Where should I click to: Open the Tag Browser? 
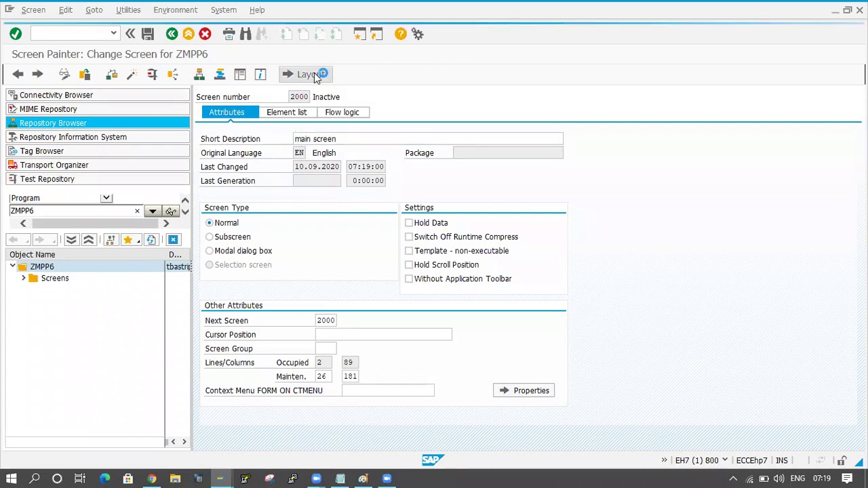point(98,151)
